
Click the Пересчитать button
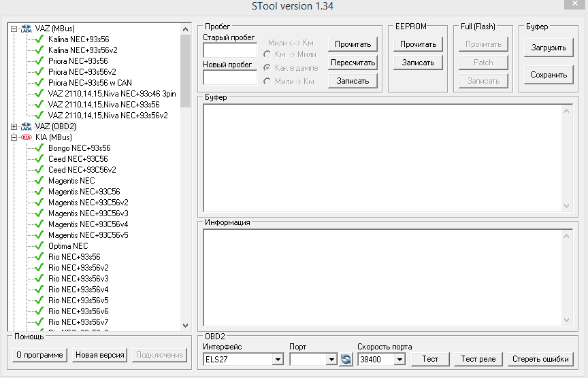click(353, 63)
